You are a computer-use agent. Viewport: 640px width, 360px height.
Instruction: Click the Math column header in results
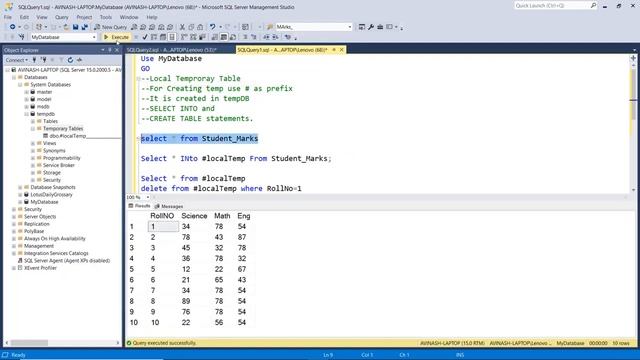click(x=222, y=216)
